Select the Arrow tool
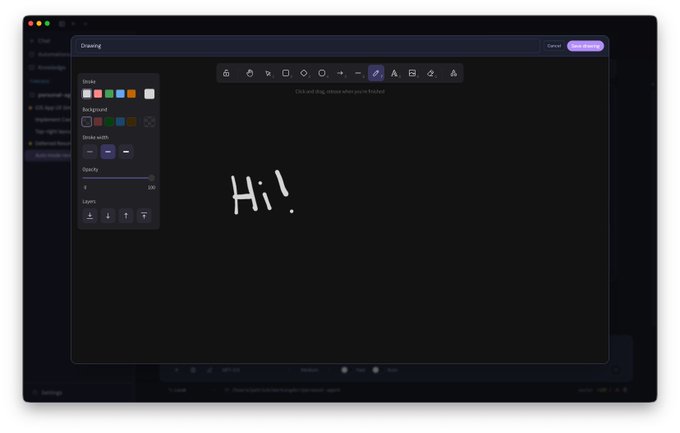Image resolution: width=680 pixels, height=433 pixels. coord(340,73)
